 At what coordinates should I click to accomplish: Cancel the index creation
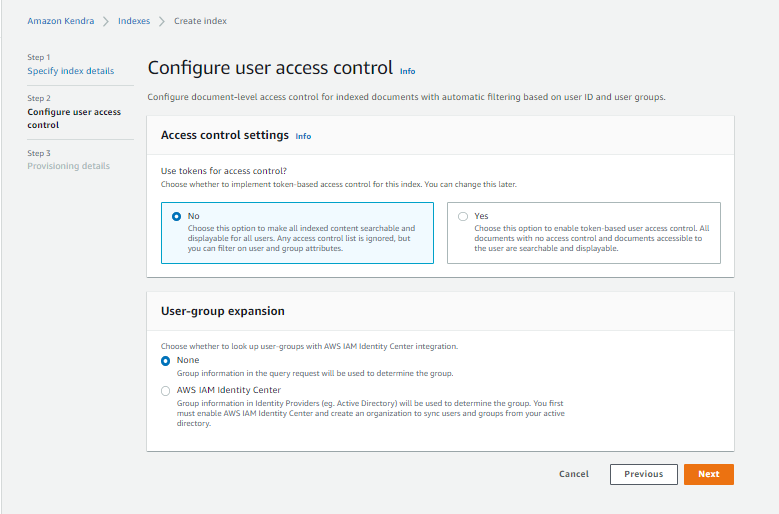tap(574, 474)
